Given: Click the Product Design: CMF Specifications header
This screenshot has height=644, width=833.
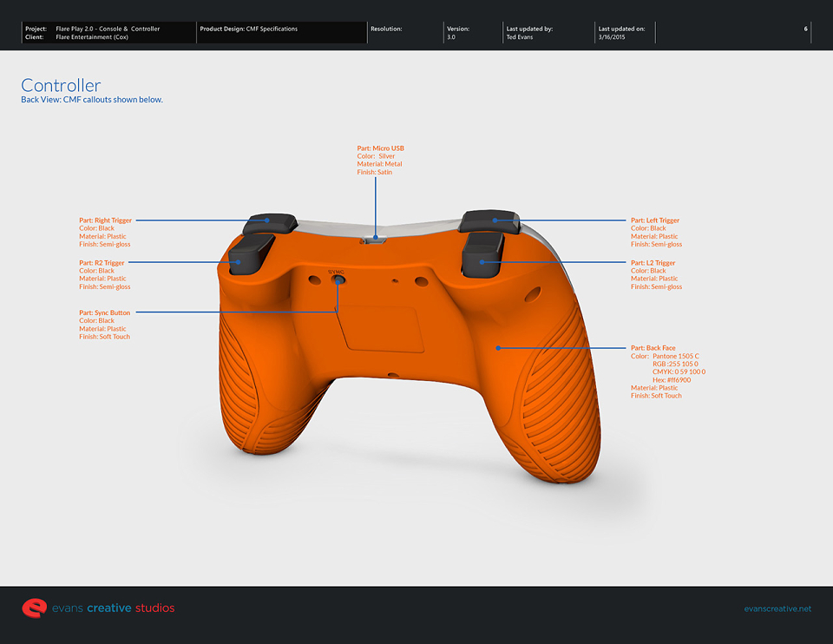Looking at the screenshot, I should [x=249, y=29].
